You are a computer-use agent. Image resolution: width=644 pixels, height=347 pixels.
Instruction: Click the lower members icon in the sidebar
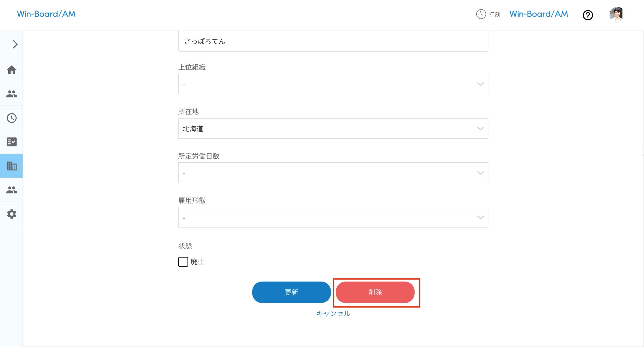[x=12, y=190]
